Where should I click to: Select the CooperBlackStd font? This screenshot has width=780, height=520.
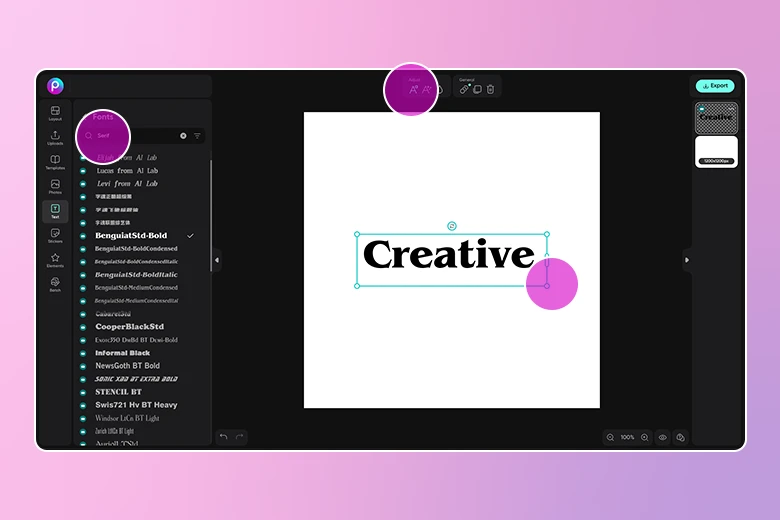coord(129,326)
